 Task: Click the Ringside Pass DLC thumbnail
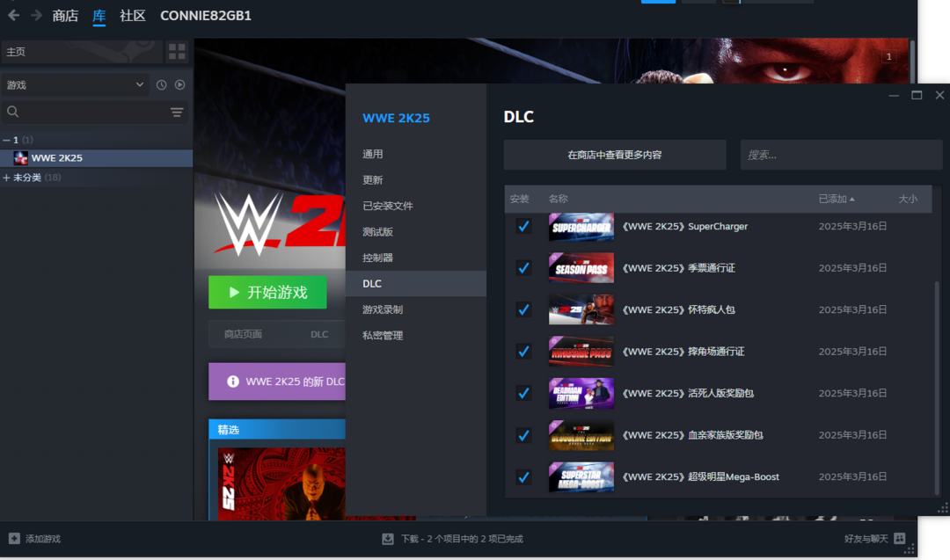(581, 352)
